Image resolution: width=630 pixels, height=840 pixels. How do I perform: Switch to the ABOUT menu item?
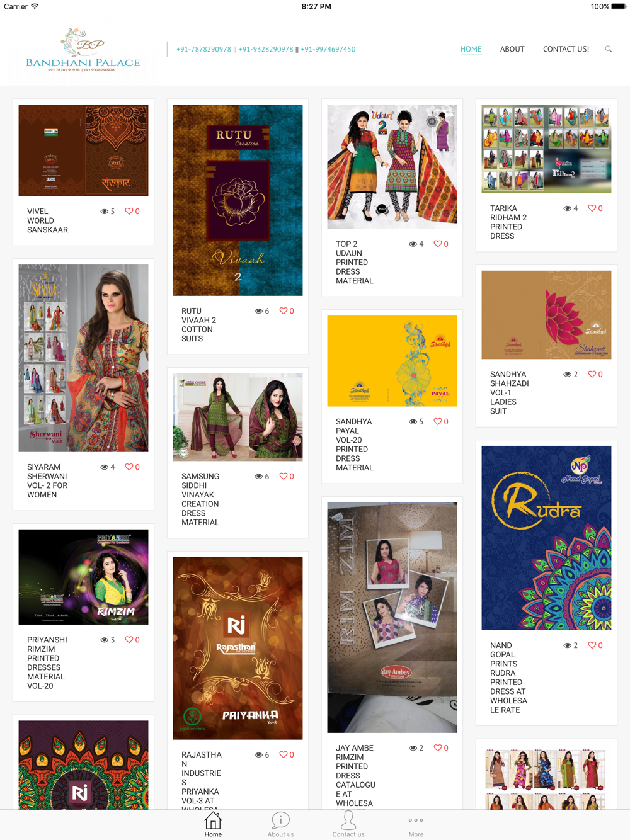coord(512,49)
